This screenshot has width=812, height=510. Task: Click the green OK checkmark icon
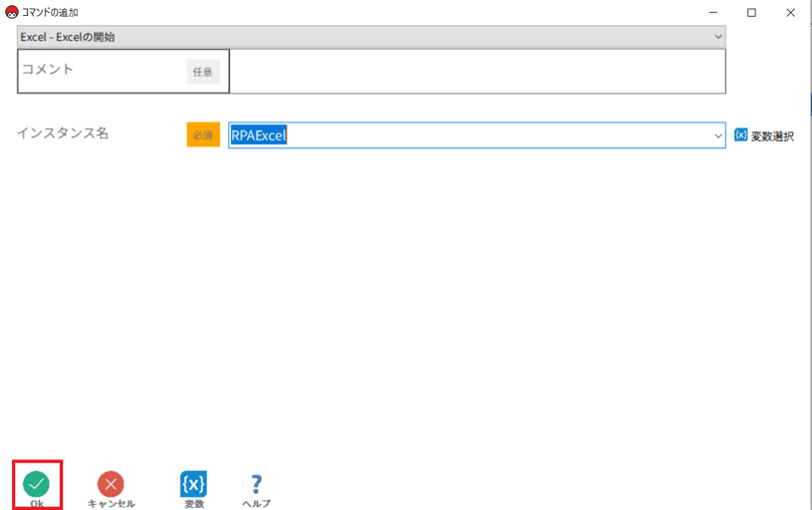[x=37, y=484]
